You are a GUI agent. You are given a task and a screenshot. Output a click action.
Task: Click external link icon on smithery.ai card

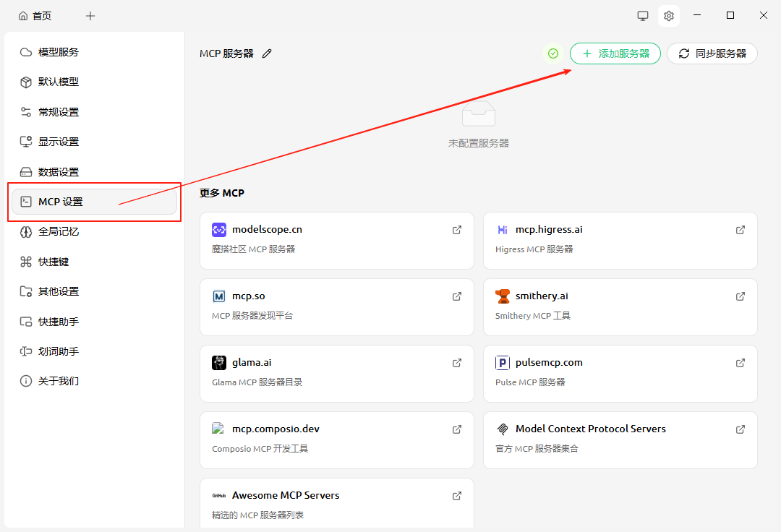[x=741, y=296]
